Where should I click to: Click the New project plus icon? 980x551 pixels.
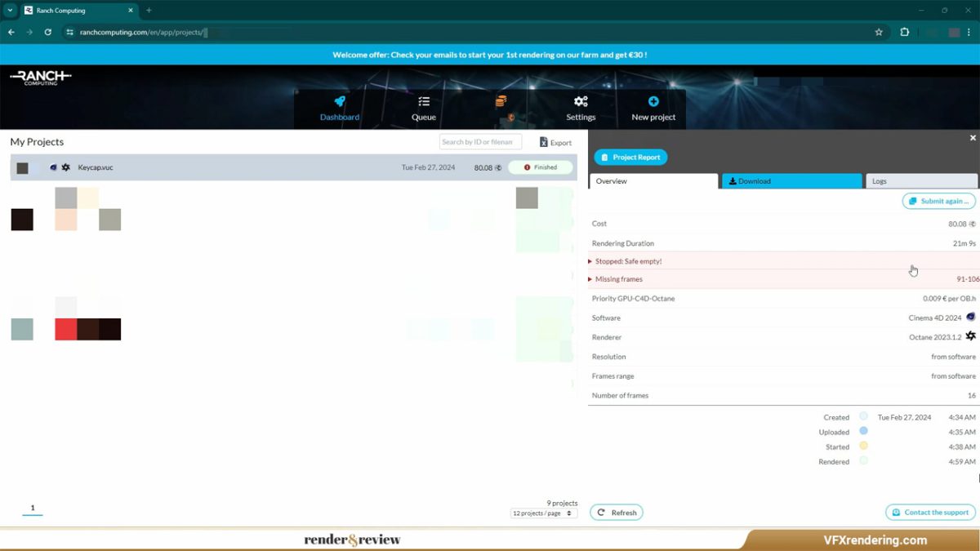point(653,102)
